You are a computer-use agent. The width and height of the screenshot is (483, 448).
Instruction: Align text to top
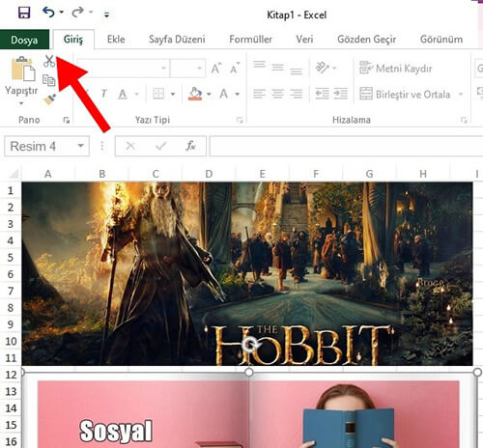tap(259, 65)
